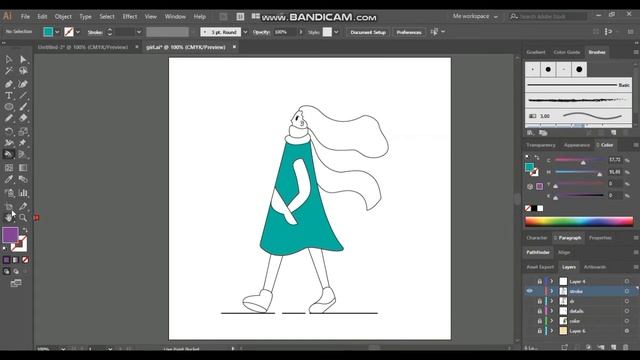
Task: Click the purple fill swatch in toolbar
Action: click(x=10, y=235)
